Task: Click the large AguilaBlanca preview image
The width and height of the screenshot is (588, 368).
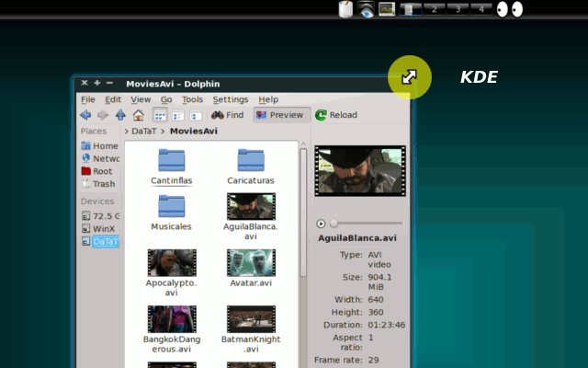Action: (360, 171)
